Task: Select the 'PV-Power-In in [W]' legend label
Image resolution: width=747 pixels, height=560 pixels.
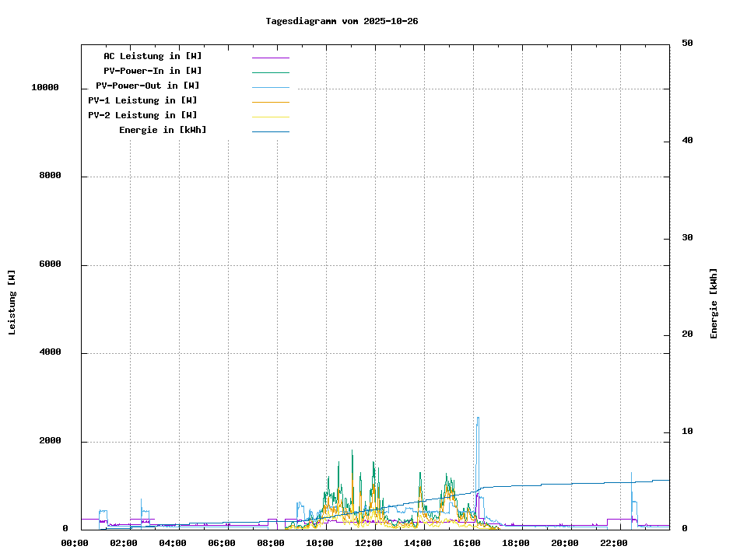Action: (x=153, y=71)
